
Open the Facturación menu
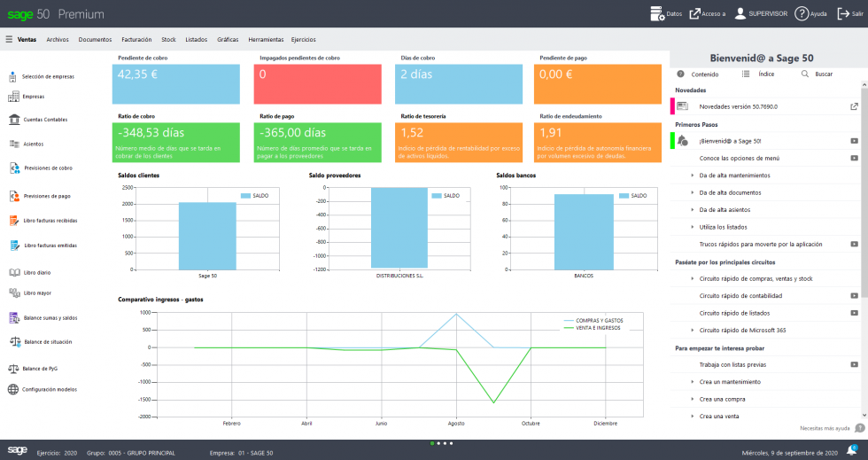pyautogui.click(x=136, y=39)
